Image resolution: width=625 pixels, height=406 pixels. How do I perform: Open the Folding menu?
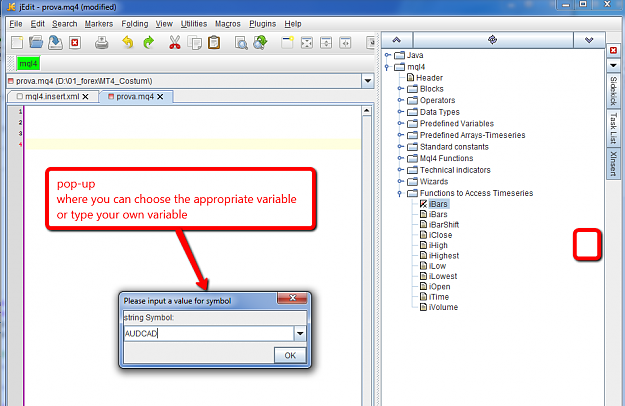pos(134,24)
